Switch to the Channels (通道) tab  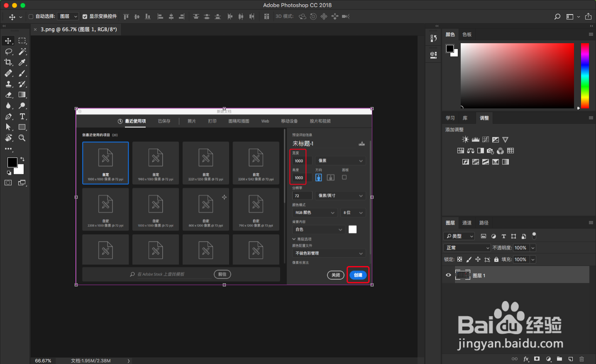[467, 223]
